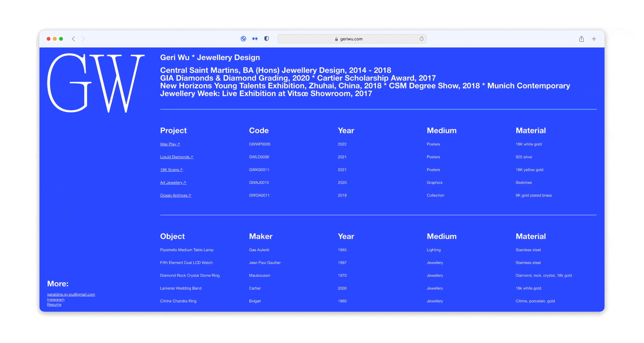The height and width of the screenshot is (343, 644).
Task: Open the Resume link
Action: tap(54, 305)
